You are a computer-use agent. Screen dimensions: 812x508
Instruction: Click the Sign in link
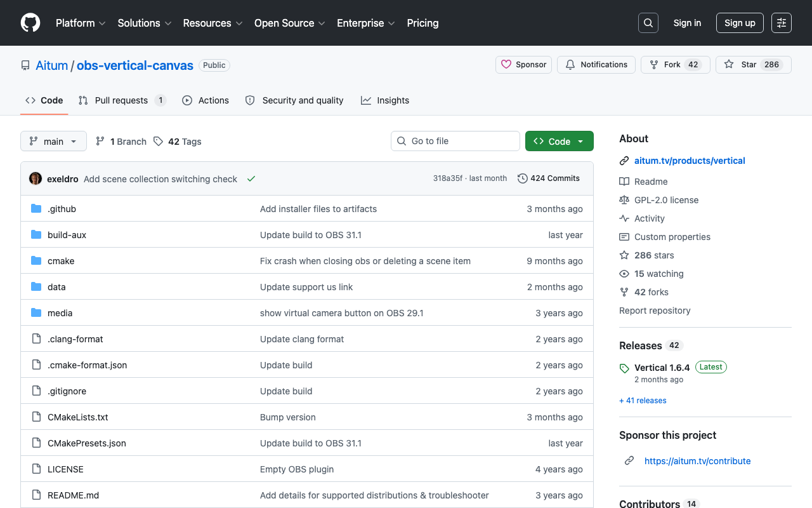pyautogui.click(x=687, y=23)
